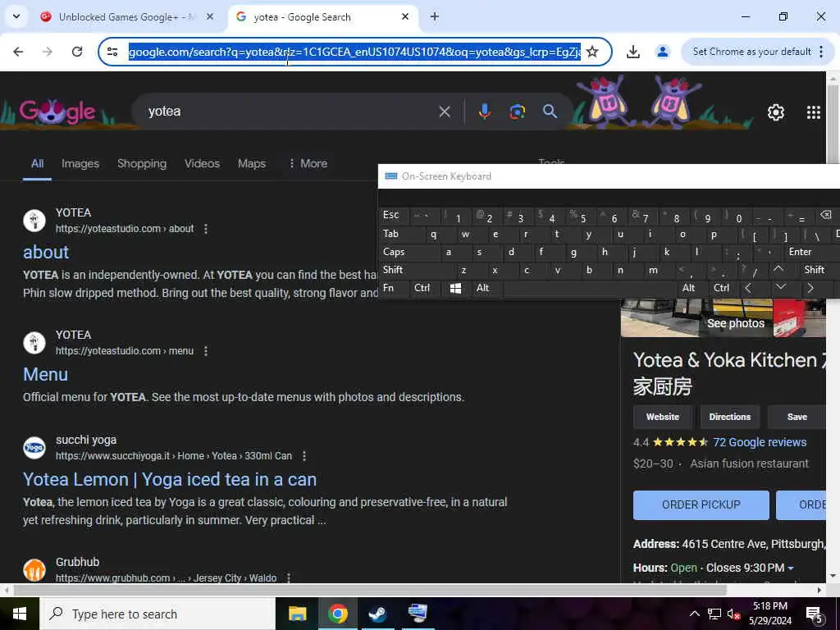Select the Shopping search tab

coord(142,163)
